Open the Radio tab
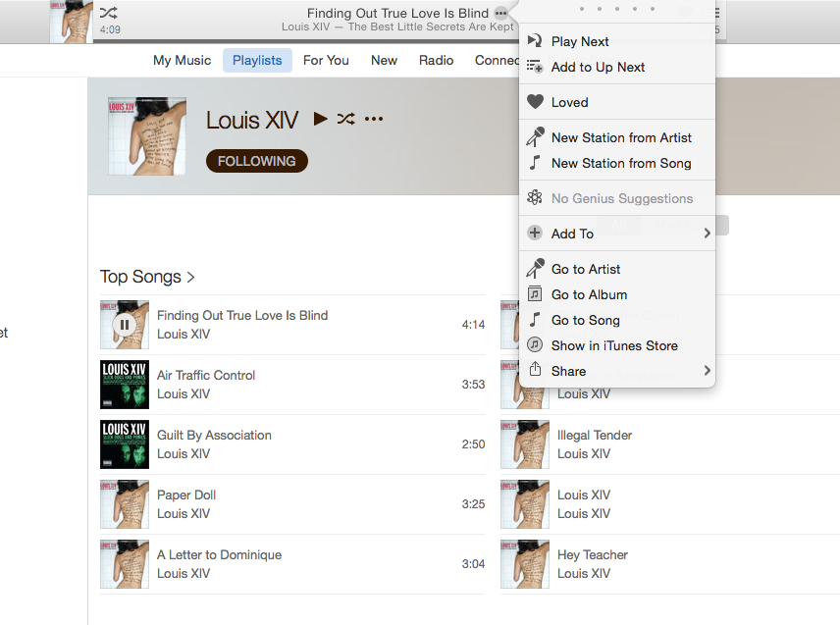This screenshot has height=625, width=840. [x=436, y=60]
